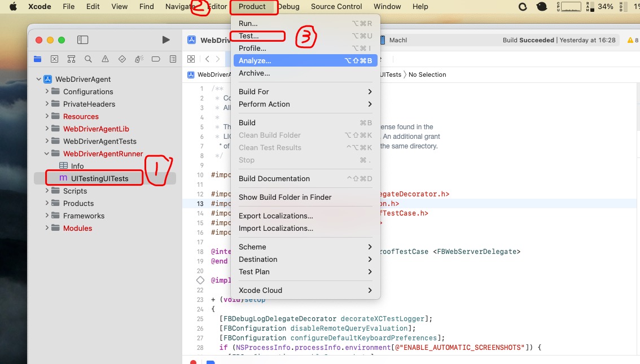Screen dimensions: 640x364
Task: Open the Scheme submenu
Action: (305, 247)
